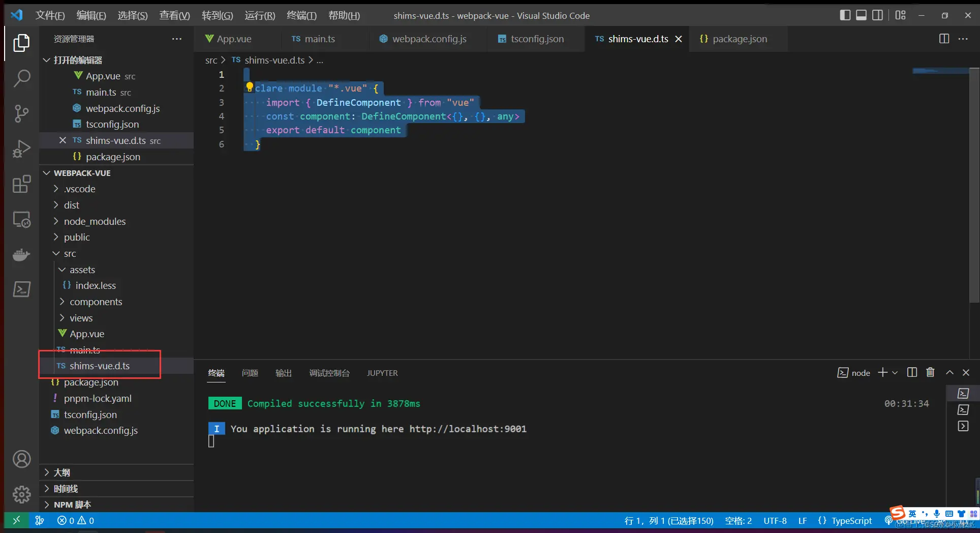980x533 pixels.
Task: Close the terminal panel
Action: pos(966,372)
